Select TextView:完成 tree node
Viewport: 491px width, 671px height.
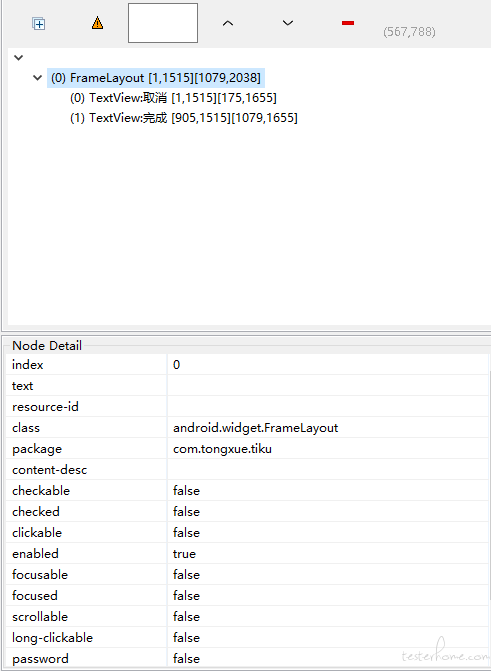[x=184, y=118]
